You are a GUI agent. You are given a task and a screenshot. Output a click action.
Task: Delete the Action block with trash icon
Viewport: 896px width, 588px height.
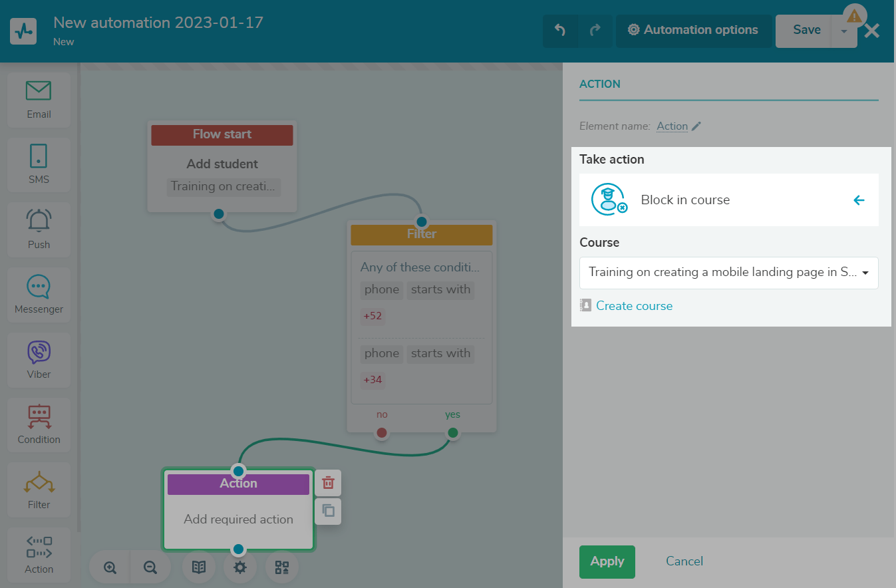tap(328, 483)
